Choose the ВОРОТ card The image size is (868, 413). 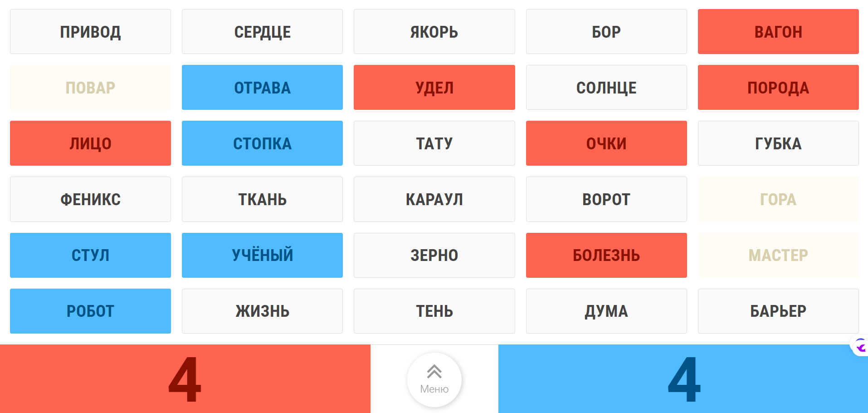606,199
